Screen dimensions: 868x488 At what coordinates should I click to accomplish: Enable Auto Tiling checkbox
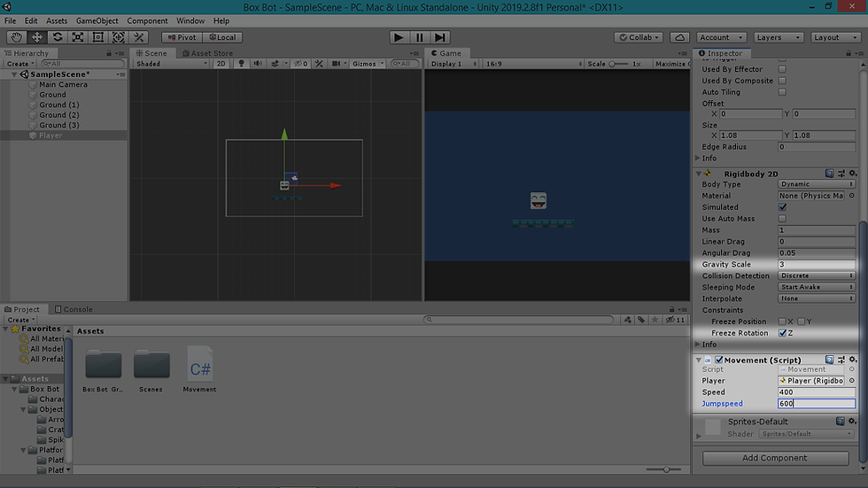(x=782, y=92)
